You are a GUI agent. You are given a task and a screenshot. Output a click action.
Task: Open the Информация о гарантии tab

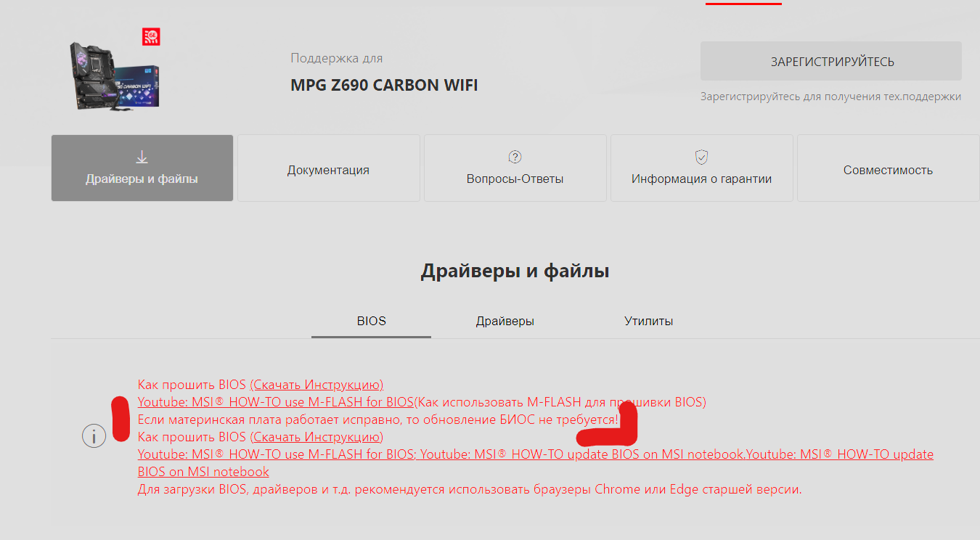coord(701,168)
